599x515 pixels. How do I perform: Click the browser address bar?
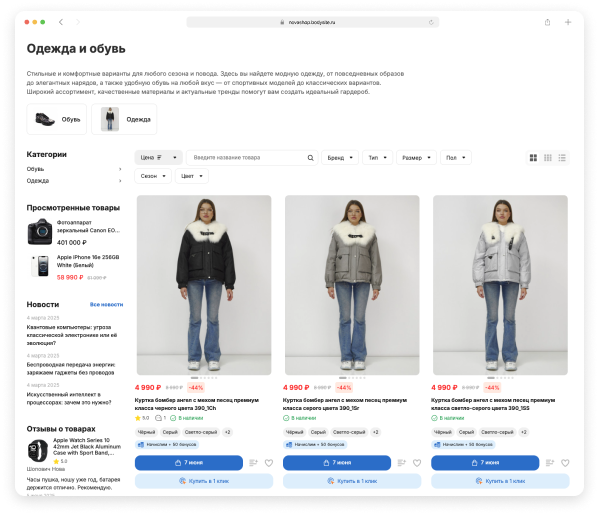(x=312, y=22)
